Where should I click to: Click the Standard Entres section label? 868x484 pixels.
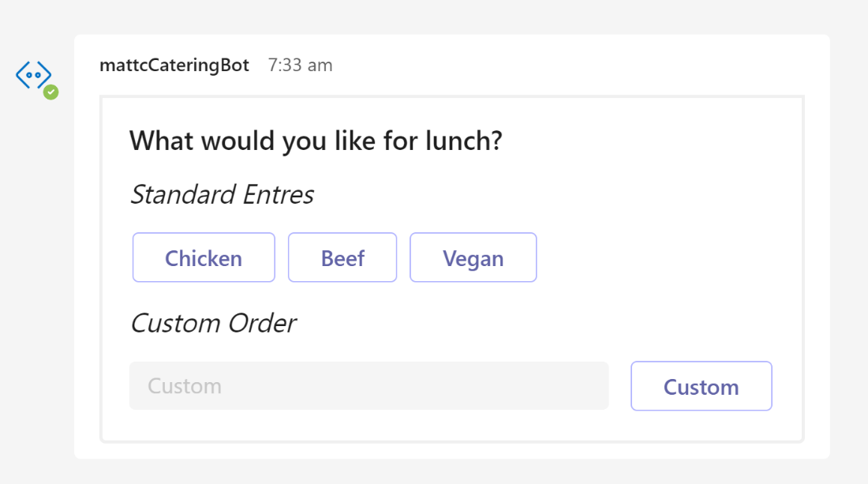click(222, 195)
